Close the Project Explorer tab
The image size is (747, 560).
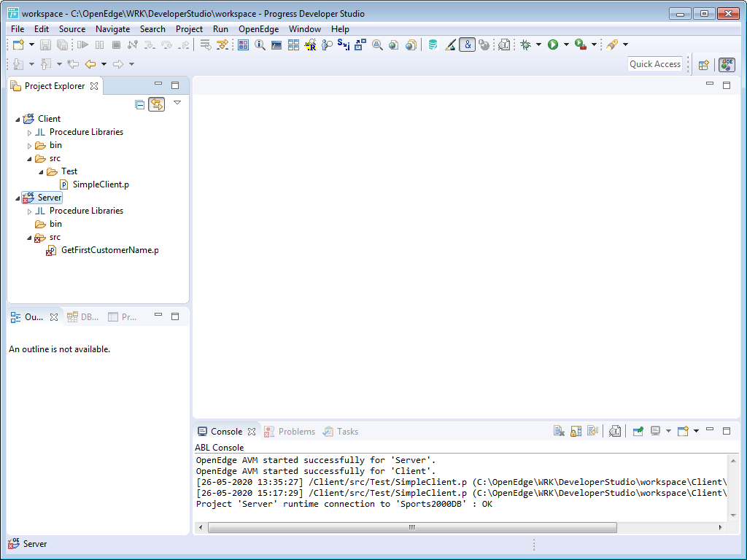coord(94,86)
